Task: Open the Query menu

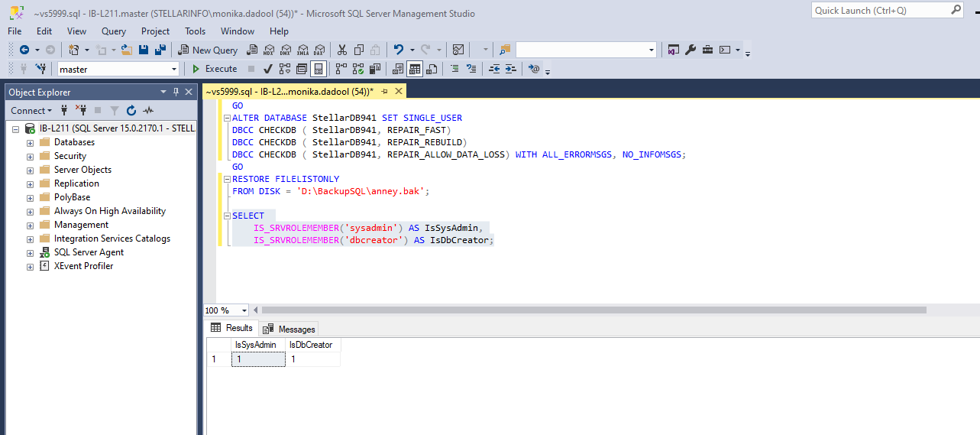Action: pos(114,31)
